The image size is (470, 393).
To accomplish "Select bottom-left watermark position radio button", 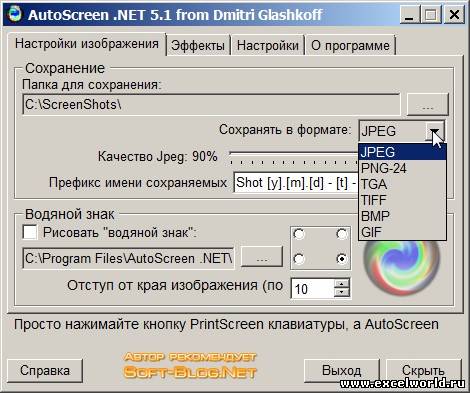I will click(x=299, y=259).
